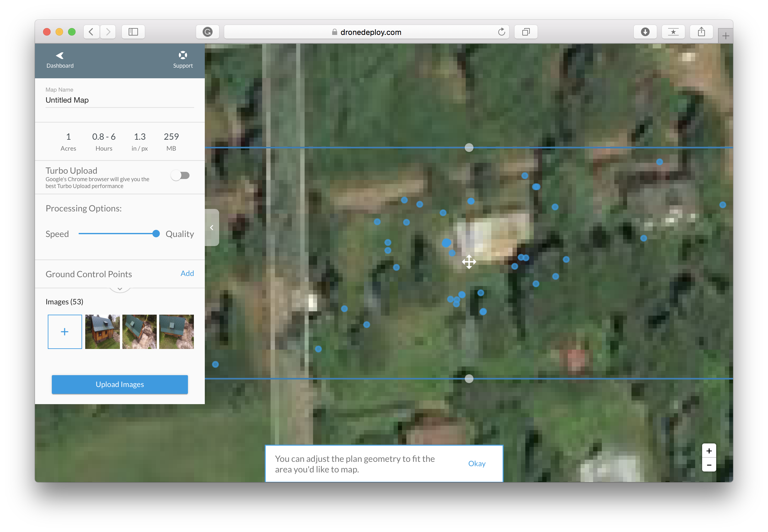Click the map zoom out minus button
Image resolution: width=768 pixels, height=532 pixels.
(709, 465)
